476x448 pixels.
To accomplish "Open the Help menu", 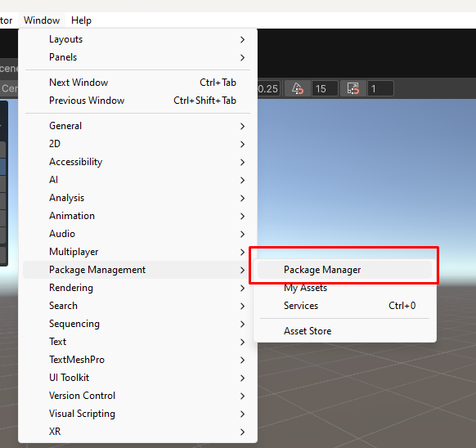I will 81,20.
